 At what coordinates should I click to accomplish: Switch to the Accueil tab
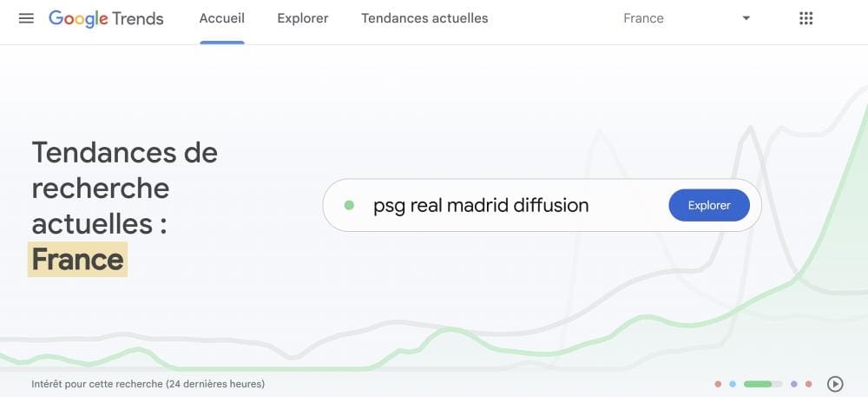(x=222, y=18)
